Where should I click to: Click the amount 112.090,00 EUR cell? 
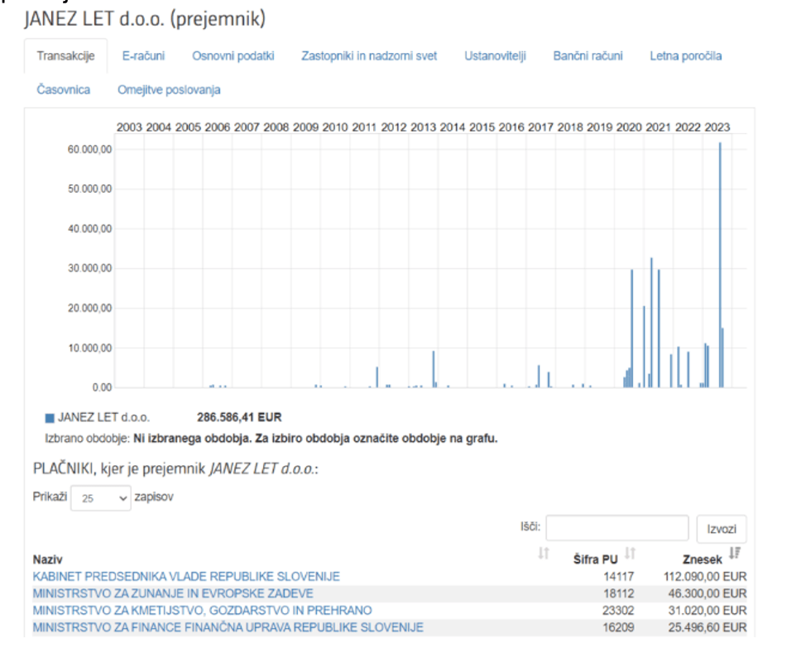705,576
